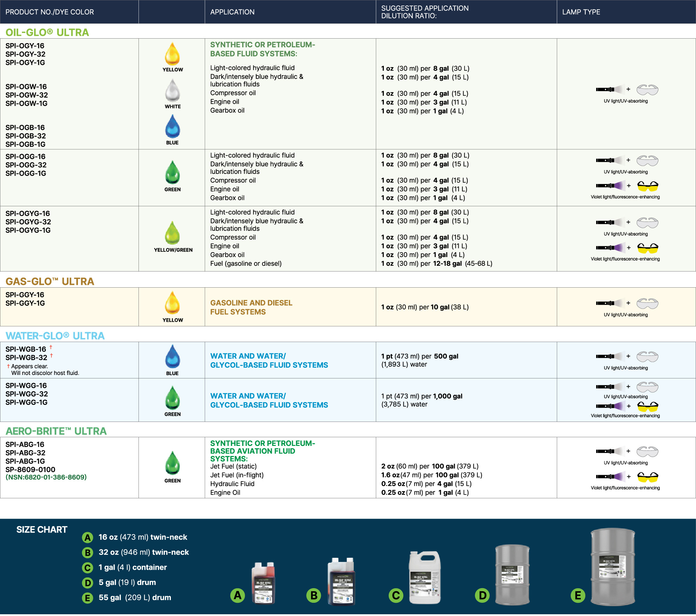Click the 32 oz twin-neck bottle image
Viewport: 696px width, 616px height.
[341, 581]
